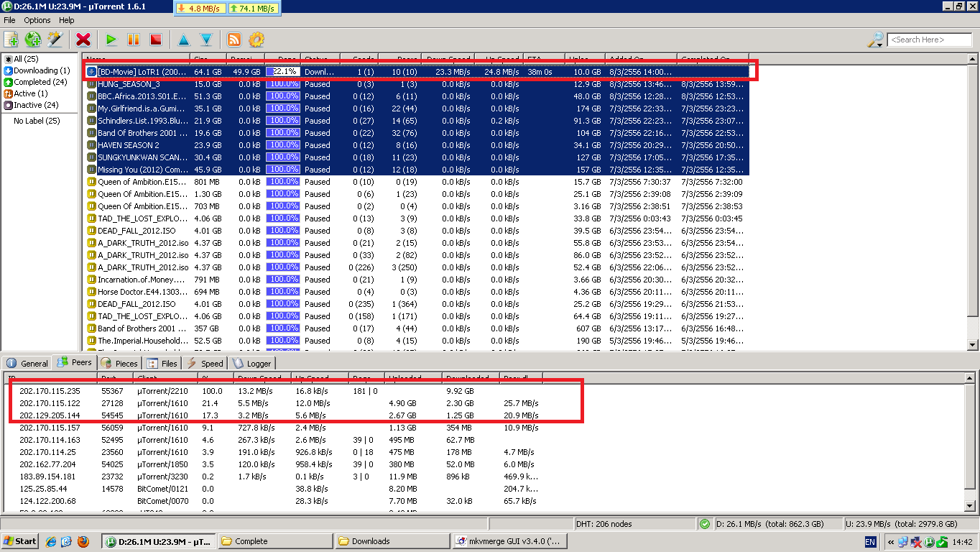The image size is (980, 552).
Task: Stop the torrent with the red stop icon
Action: point(155,40)
